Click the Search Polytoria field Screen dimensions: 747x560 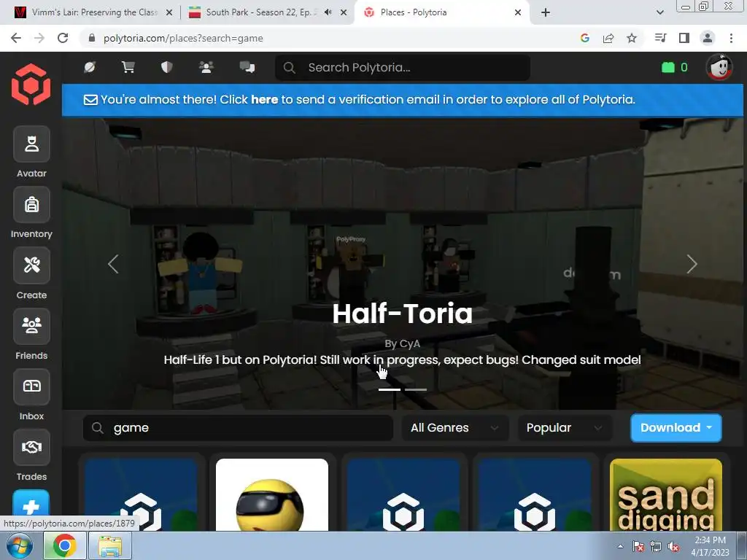pyautogui.click(x=403, y=67)
